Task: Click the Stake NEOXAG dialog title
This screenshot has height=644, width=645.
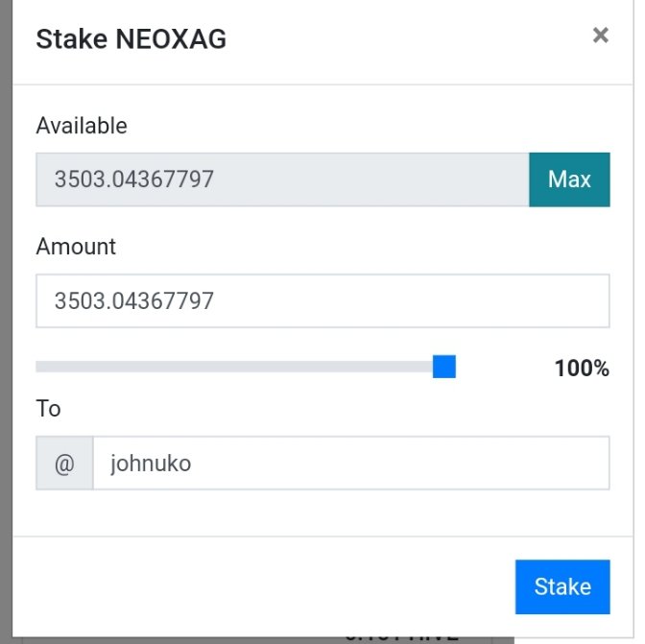Action: tap(131, 39)
